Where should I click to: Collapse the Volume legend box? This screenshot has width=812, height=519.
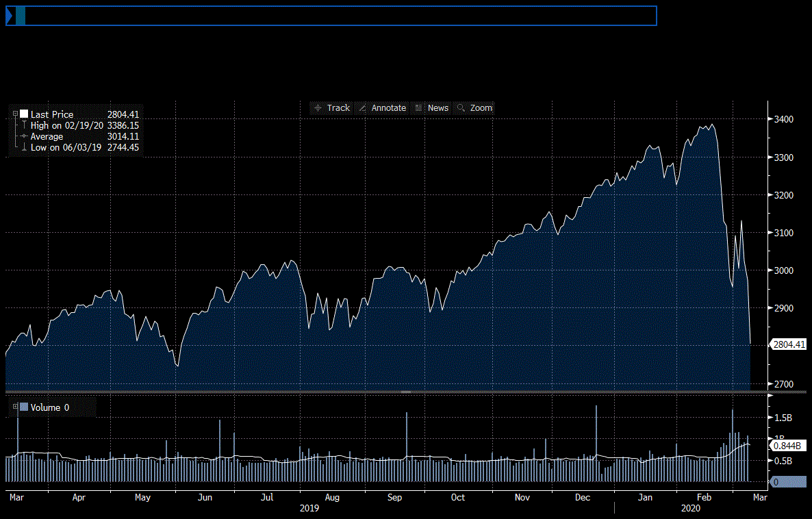[x=16, y=407]
